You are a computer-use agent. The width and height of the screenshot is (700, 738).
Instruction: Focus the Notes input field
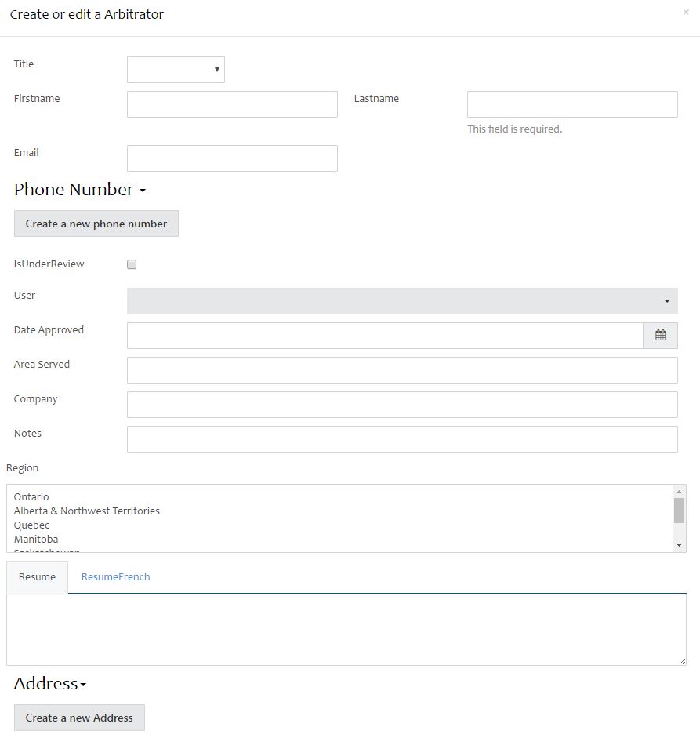click(402, 439)
